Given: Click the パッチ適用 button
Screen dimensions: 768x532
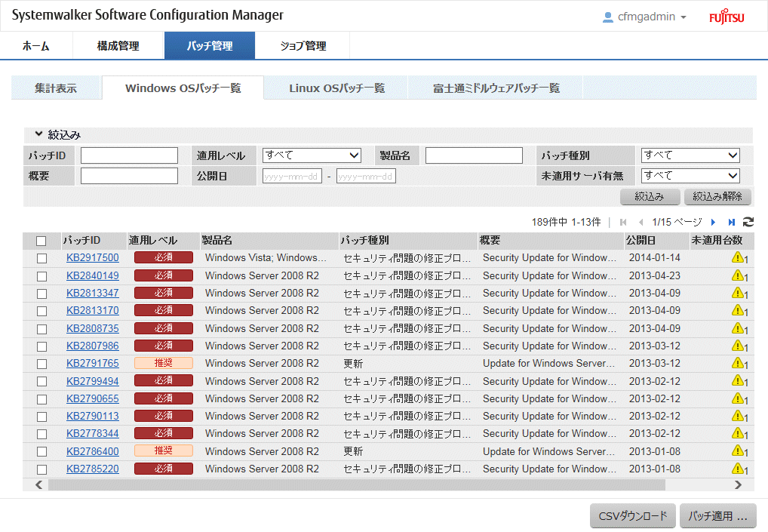Looking at the screenshot, I should tap(717, 516).
